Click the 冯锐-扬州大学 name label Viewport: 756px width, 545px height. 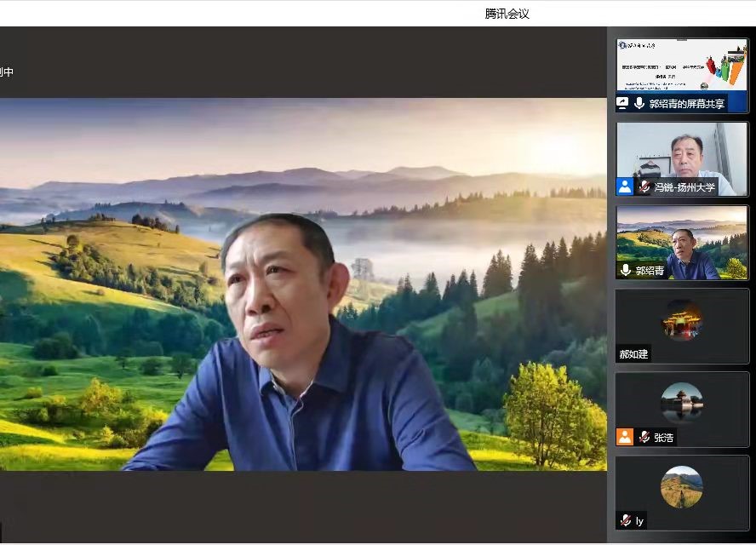[x=684, y=186]
